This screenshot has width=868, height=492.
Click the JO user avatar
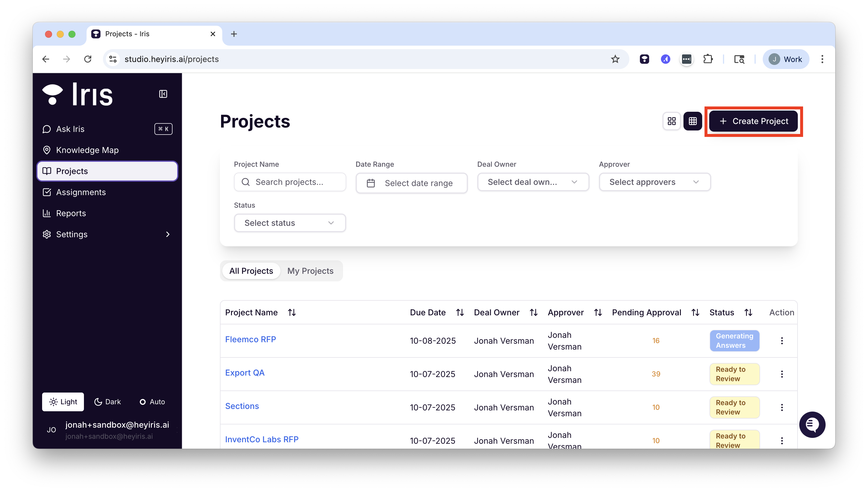[51, 430]
